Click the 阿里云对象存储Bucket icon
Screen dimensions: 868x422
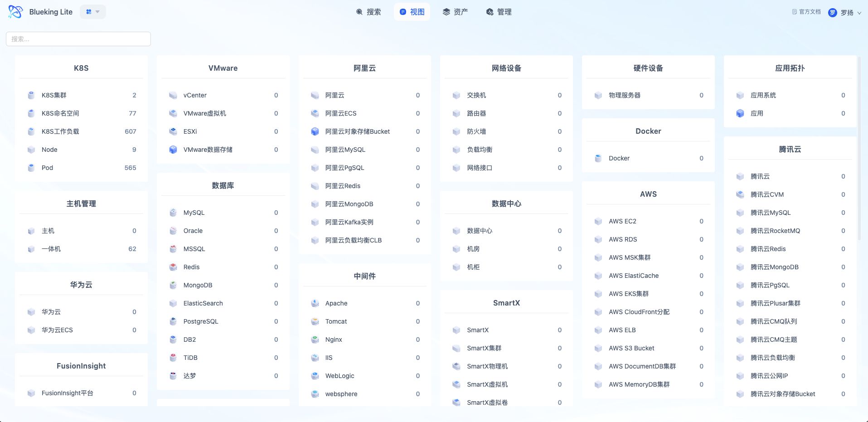click(315, 131)
